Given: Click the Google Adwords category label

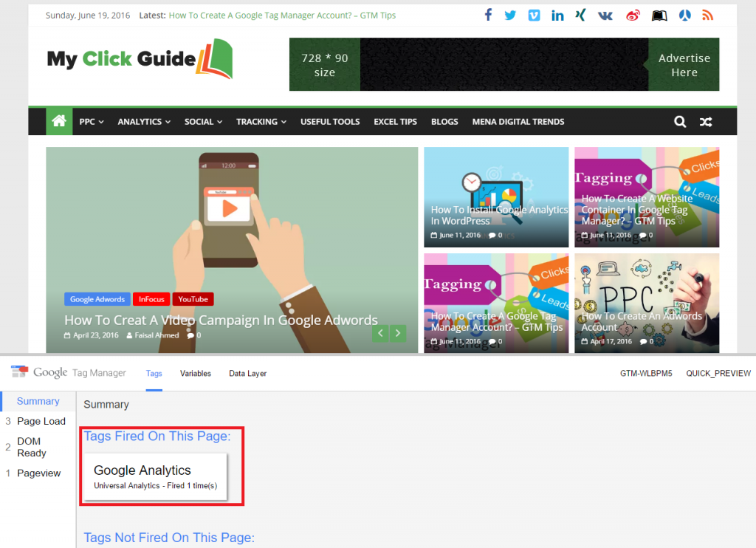Looking at the screenshot, I should (97, 299).
